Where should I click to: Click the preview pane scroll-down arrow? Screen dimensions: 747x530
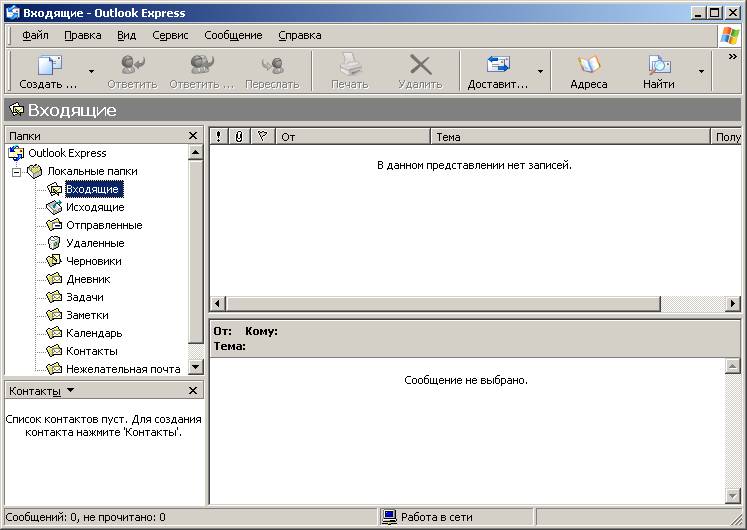point(733,495)
